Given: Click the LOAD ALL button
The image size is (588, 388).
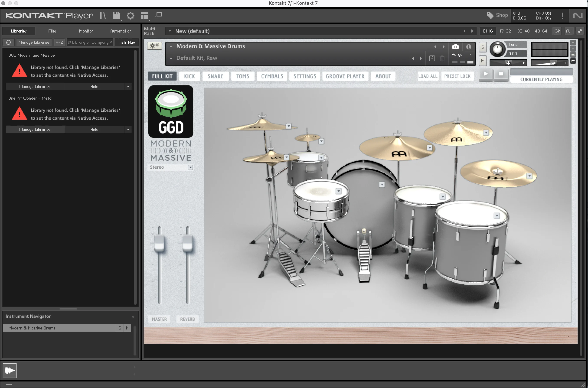Looking at the screenshot, I should point(428,76).
